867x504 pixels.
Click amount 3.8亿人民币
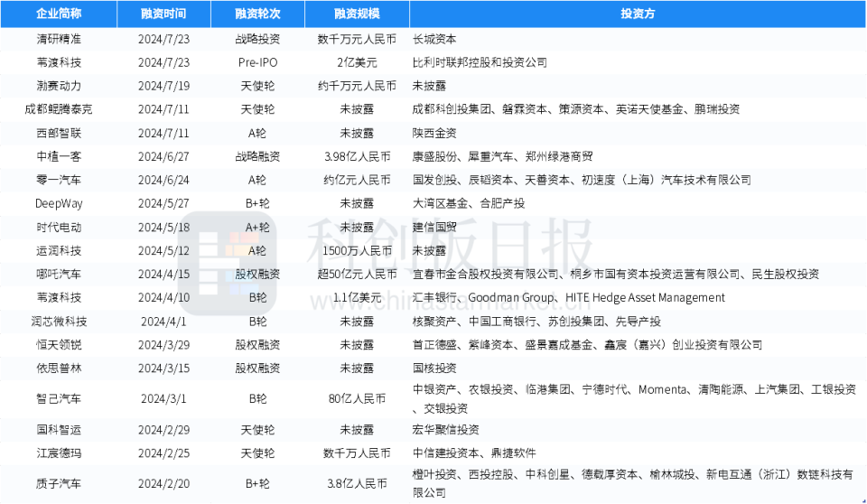point(358,483)
